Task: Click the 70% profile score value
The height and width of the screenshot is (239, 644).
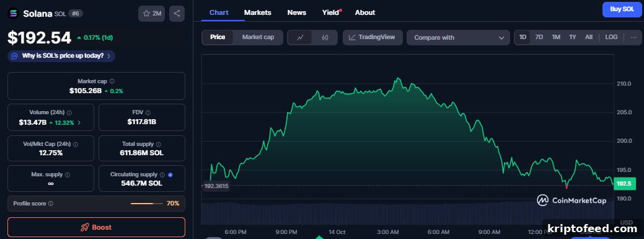Action: point(173,204)
